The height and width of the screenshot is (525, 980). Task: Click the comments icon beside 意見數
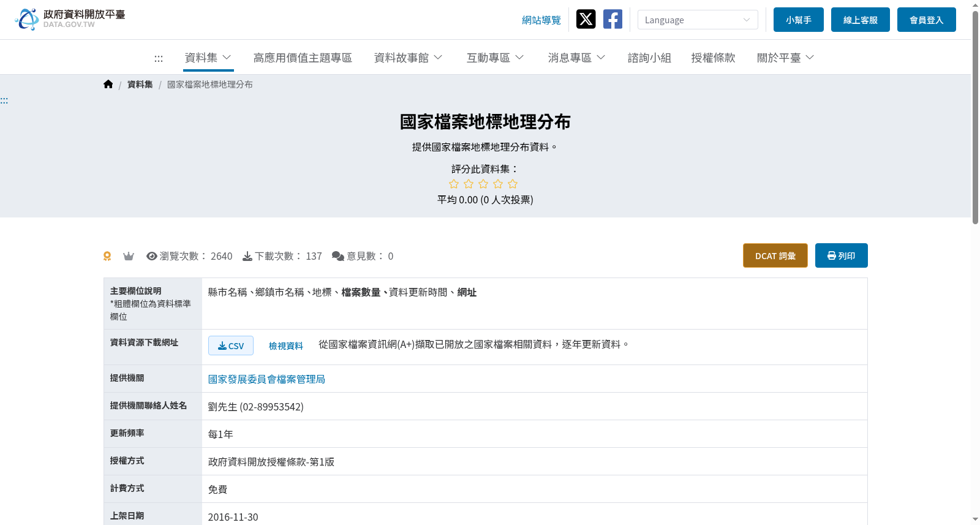(338, 256)
